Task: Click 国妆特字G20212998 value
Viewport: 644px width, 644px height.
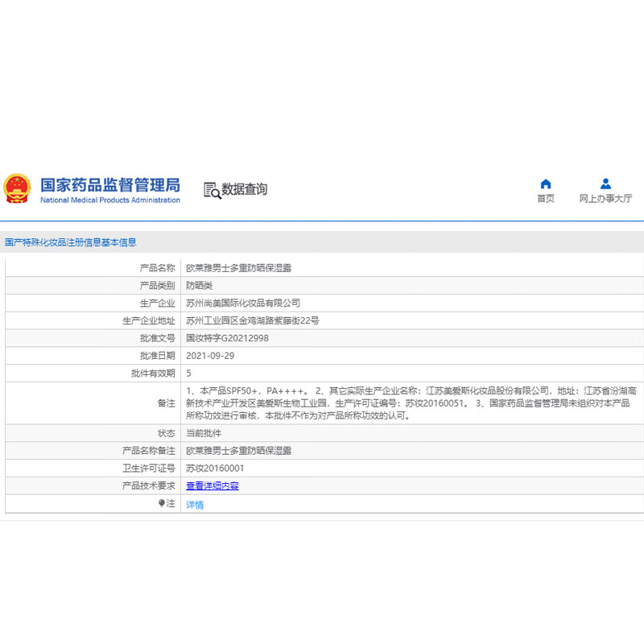Action: (227, 338)
